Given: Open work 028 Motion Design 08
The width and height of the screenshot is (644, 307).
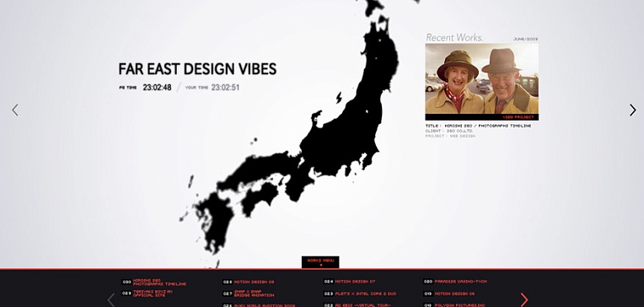Looking at the screenshot, I should pos(249,282).
